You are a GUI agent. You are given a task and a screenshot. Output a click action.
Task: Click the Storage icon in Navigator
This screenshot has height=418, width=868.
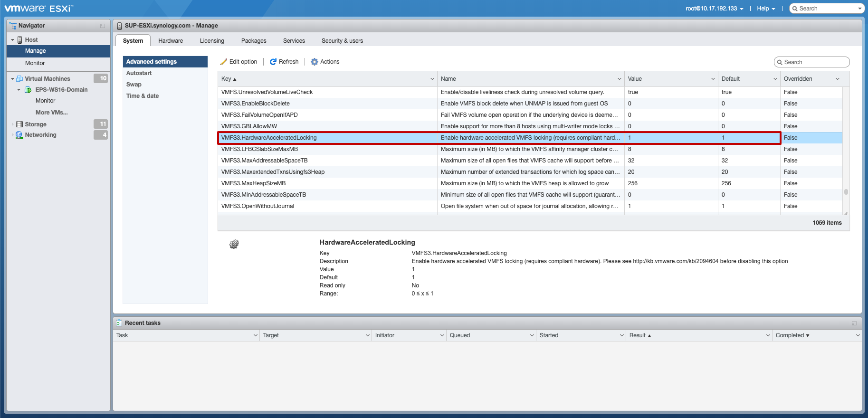coord(19,124)
